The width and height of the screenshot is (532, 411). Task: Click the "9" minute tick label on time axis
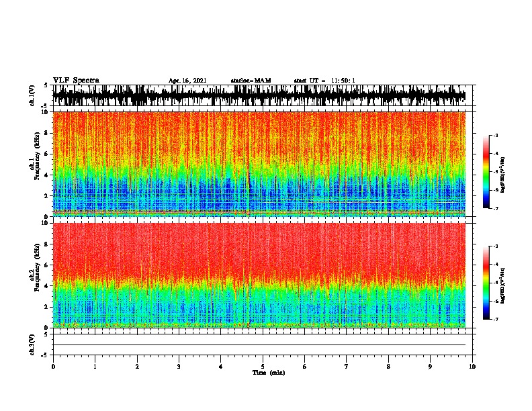coord(430,367)
